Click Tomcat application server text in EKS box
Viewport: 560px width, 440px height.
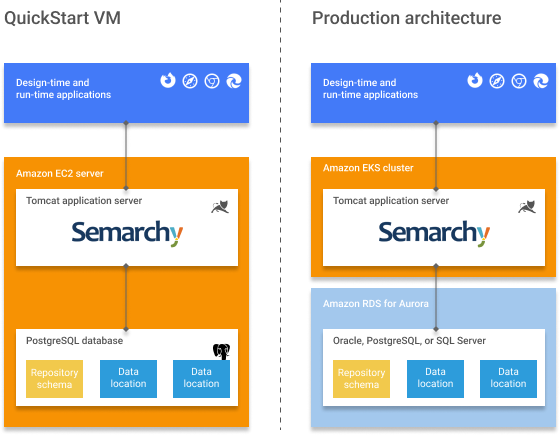coord(391,201)
